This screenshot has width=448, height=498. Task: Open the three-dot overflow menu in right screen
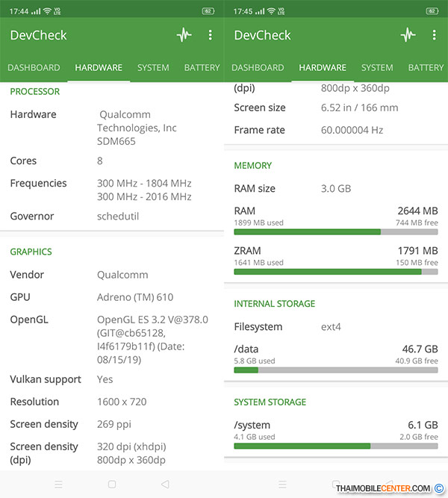click(x=435, y=35)
